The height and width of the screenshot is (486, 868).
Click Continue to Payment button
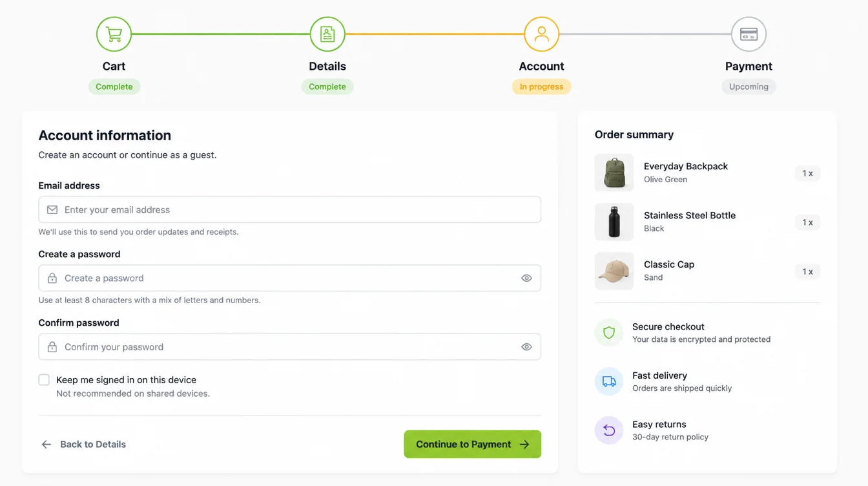pyautogui.click(x=473, y=445)
